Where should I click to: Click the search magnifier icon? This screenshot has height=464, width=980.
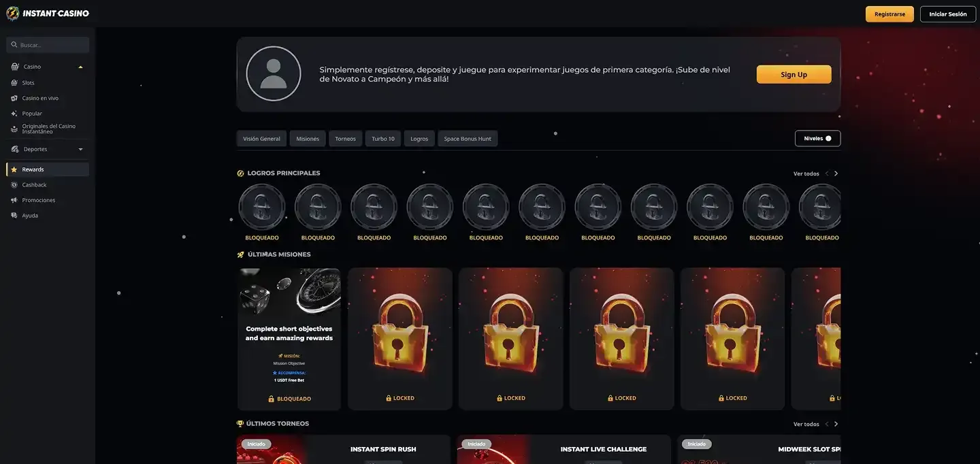(x=14, y=45)
